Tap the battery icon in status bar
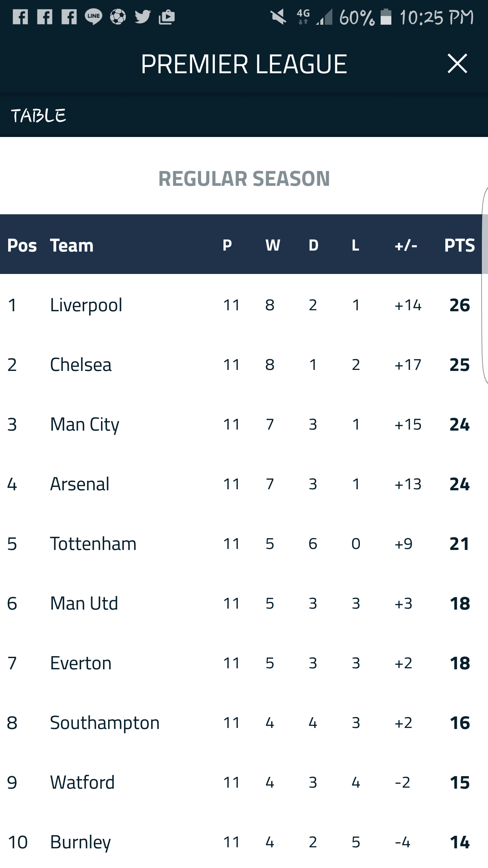The height and width of the screenshot is (868, 488). click(386, 17)
